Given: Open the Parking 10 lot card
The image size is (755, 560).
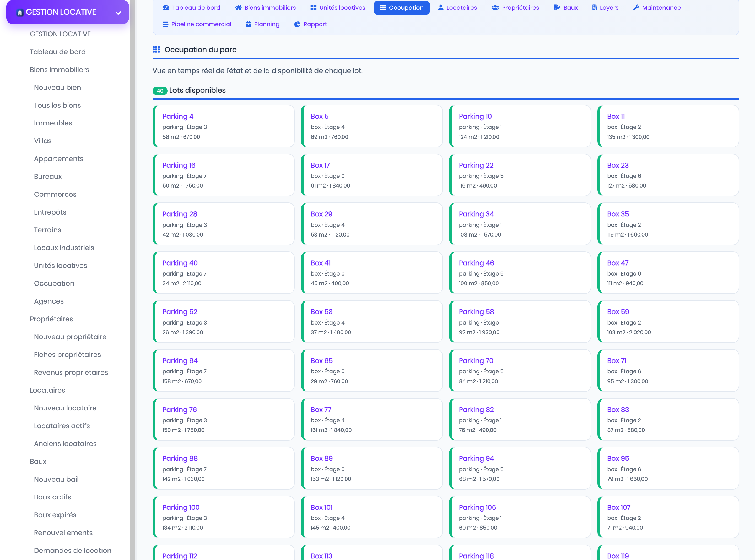Looking at the screenshot, I should [x=520, y=126].
